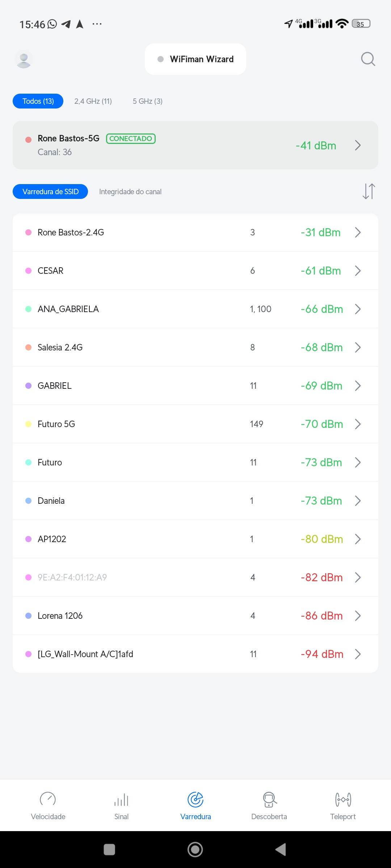
Task: Open the Velocidade speed test icon
Action: 48,799
